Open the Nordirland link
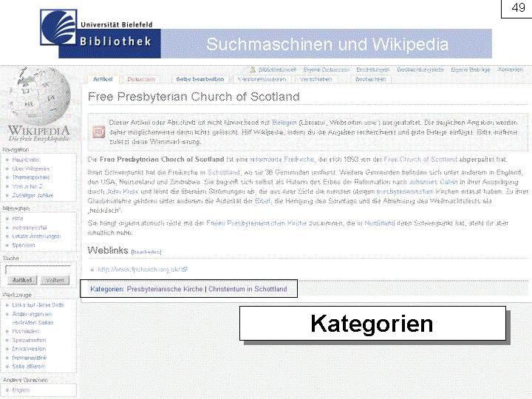Viewport: 532px width, 399px height. [x=380, y=223]
